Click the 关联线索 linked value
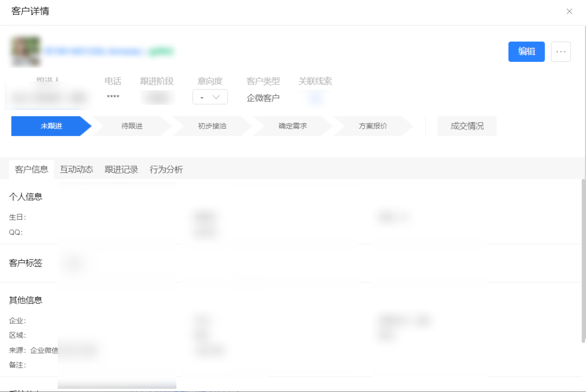 pos(315,97)
